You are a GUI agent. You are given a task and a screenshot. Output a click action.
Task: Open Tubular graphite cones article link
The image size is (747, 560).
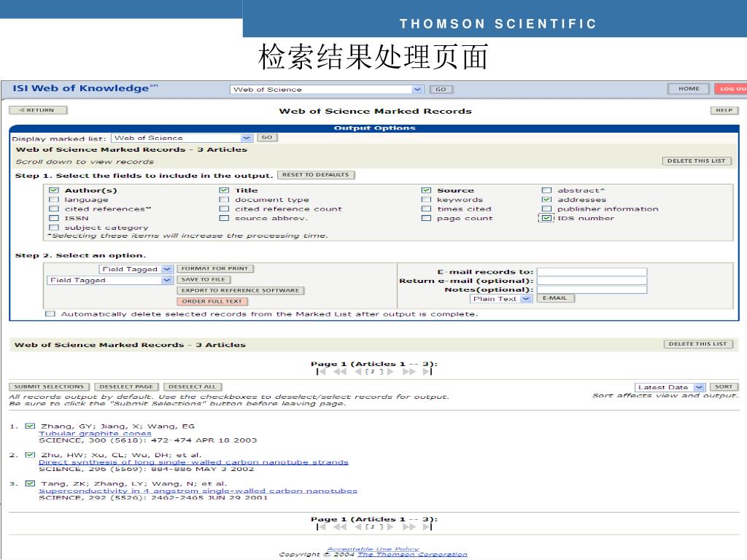95,433
